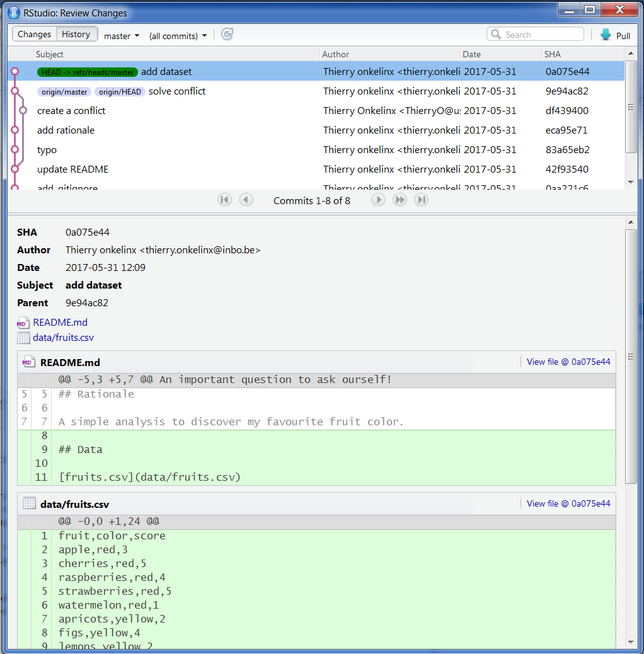Screen dimensions: 644x654
Task: Open the (all commits) filter dropdown
Action: point(178,36)
